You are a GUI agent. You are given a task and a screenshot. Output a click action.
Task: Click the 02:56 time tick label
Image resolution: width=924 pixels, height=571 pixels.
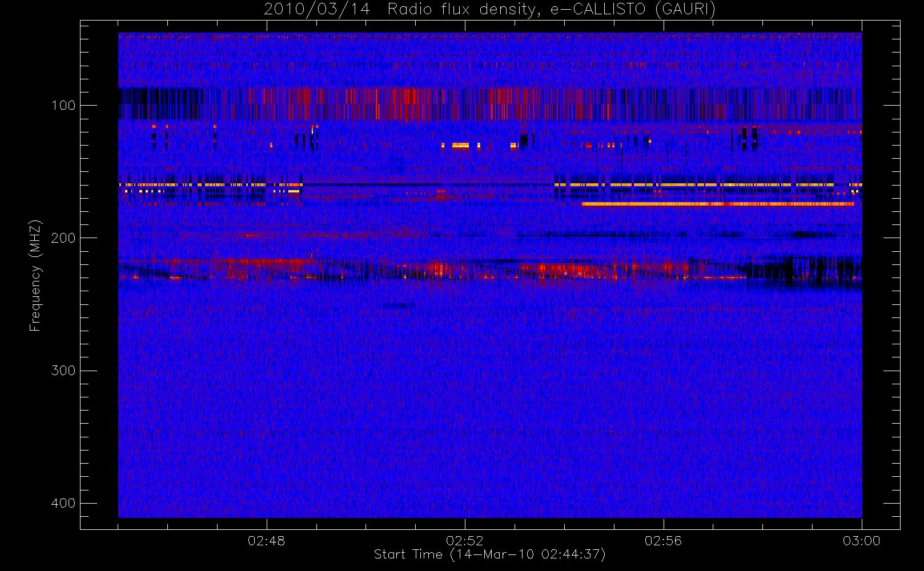click(663, 541)
